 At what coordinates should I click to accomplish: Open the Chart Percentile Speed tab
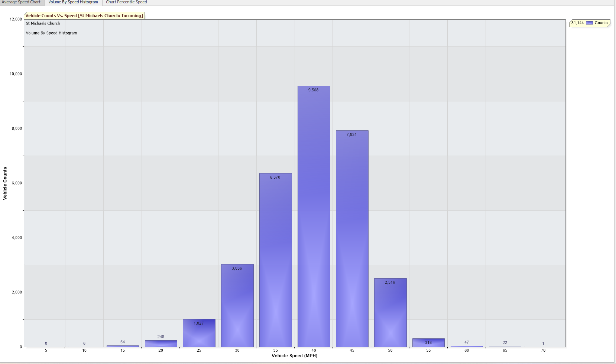click(x=126, y=2)
